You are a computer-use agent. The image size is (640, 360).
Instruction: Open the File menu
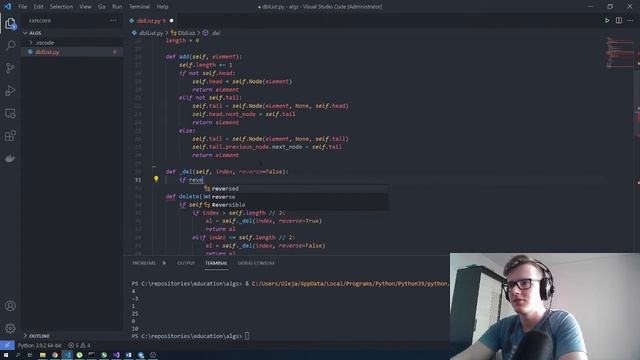[22, 7]
